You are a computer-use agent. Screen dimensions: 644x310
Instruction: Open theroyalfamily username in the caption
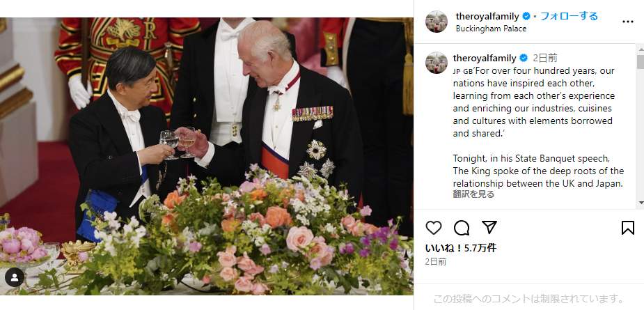coord(485,58)
